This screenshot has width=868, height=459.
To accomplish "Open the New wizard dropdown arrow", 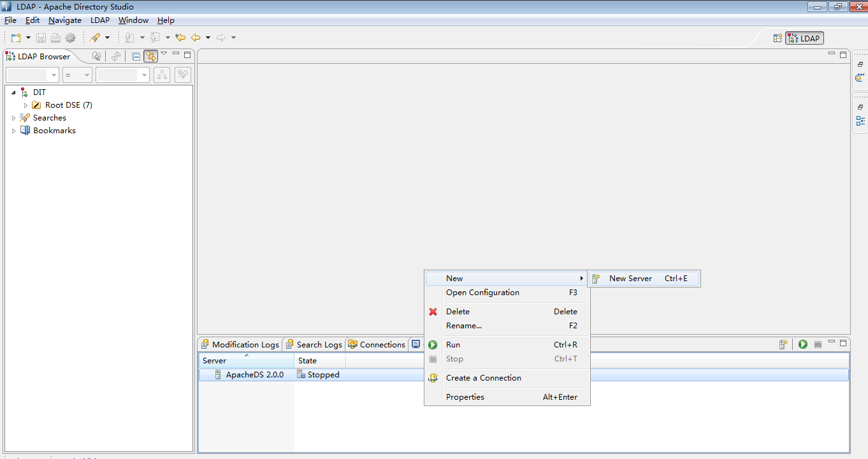I will (x=28, y=38).
